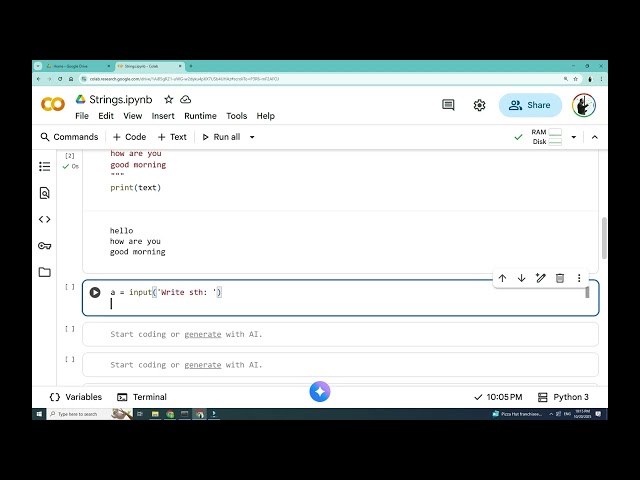This screenshot has height=480, width=640.
Task: Open the tab search dropdown in Chrome
Action: [x=38, y=66]
